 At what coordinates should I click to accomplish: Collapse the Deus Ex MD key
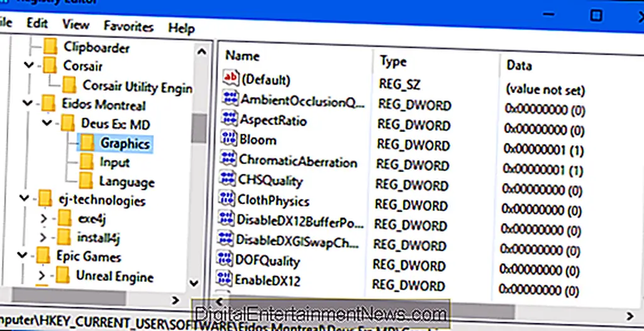point(47,122)
